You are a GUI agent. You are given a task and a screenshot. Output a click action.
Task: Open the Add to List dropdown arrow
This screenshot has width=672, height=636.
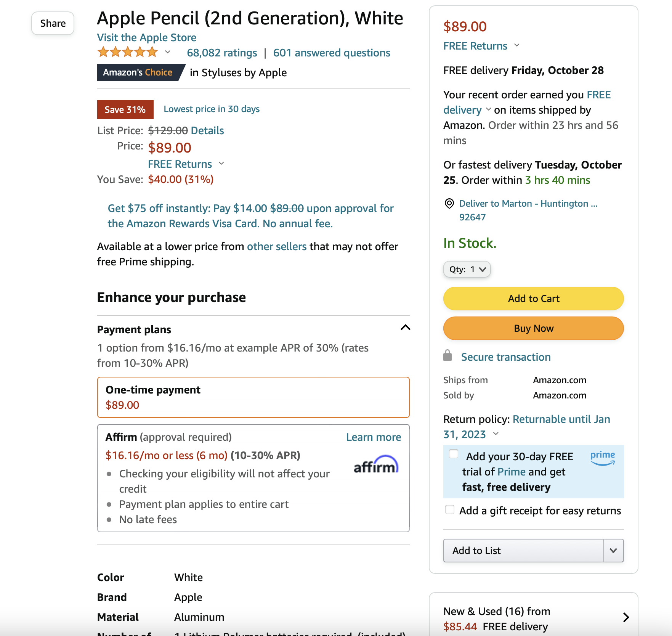613,551
